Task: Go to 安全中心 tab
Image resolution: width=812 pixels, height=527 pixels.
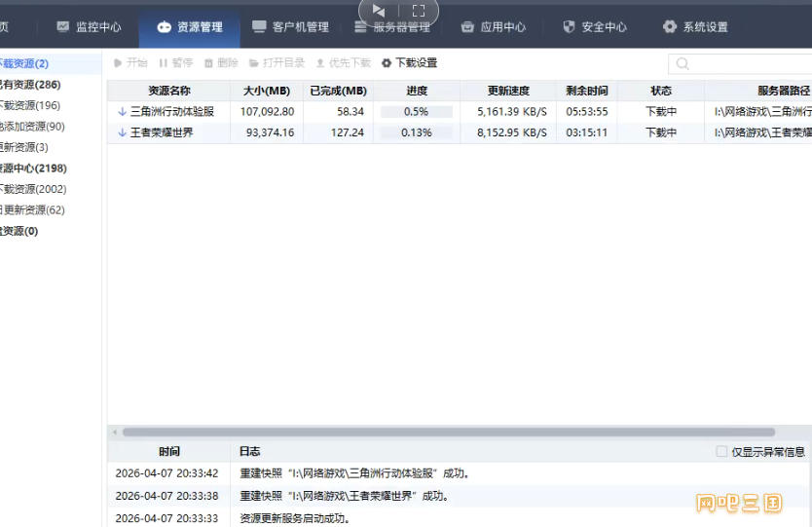Action: (x=595, y=27)
